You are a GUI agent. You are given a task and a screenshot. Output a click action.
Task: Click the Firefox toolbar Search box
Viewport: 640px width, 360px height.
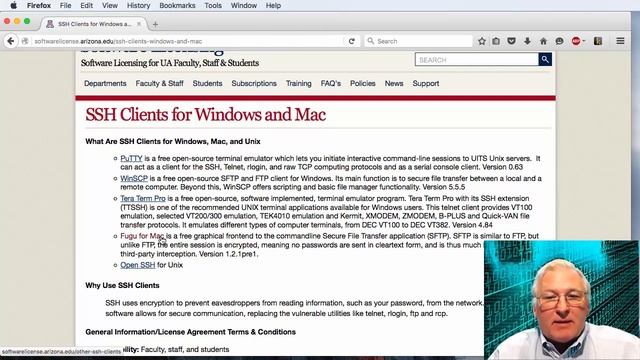click(418, 41)
